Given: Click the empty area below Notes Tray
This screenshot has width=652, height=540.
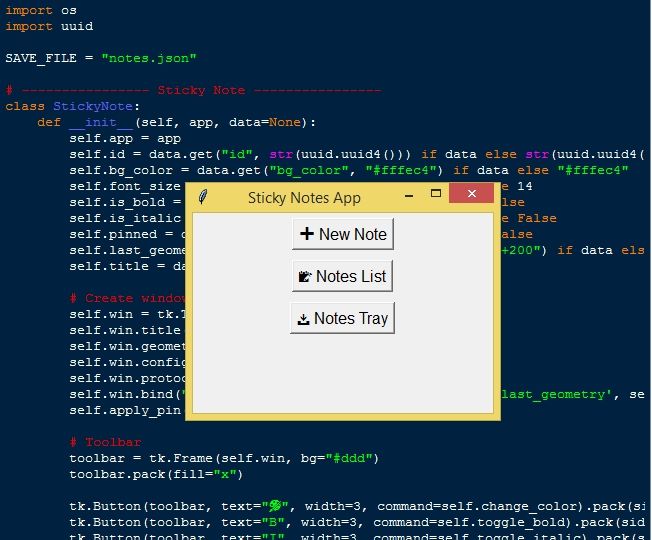Looking at the screenshot, I should (342, 375).
